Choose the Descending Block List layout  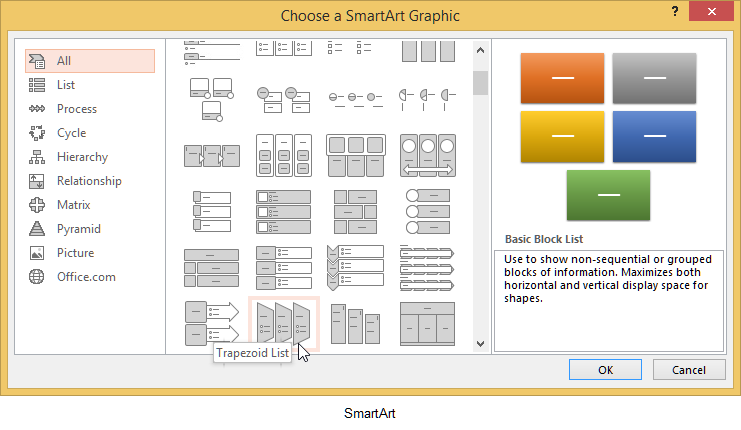click(x=356, y=324)
